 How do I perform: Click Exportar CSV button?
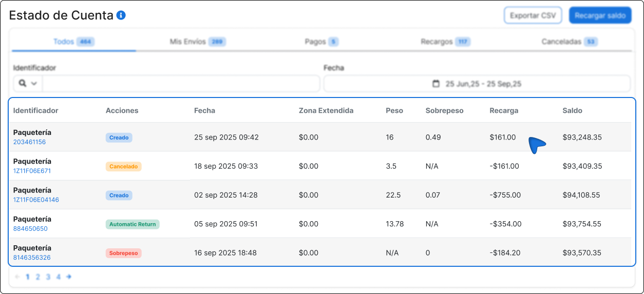[533, 15]
